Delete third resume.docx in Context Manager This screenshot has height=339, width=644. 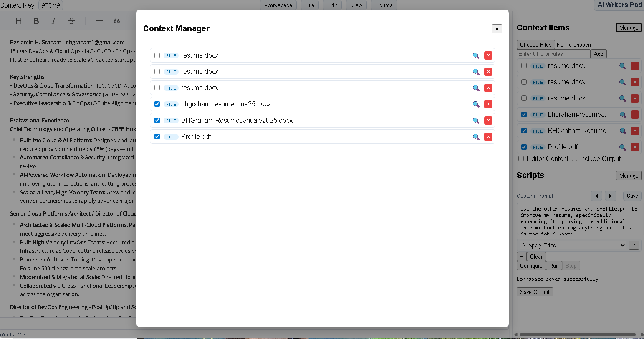[x=488, y=88]
